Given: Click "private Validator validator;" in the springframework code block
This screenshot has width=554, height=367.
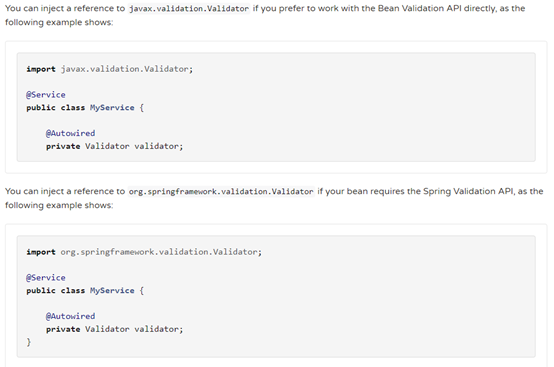Looking at the screenshot, I should [114, 329].
